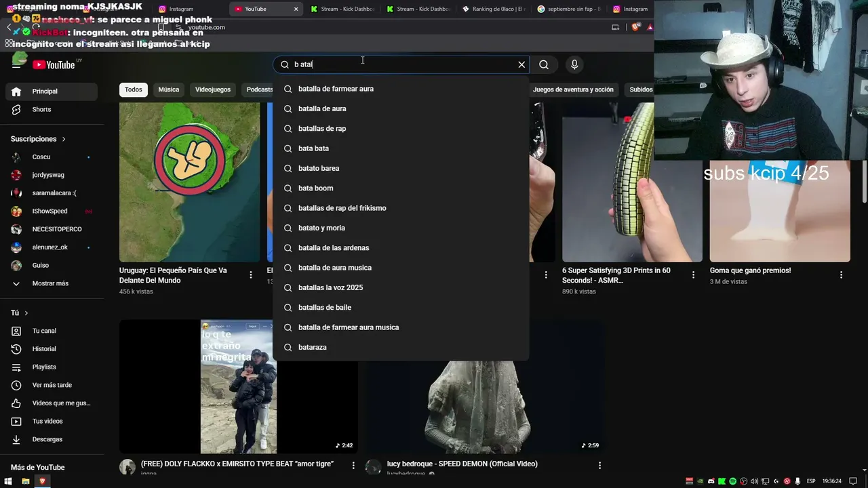Open jordyyswag channel subscription
The height and width of the screenshot is (488, 868).
click(51, 175)
